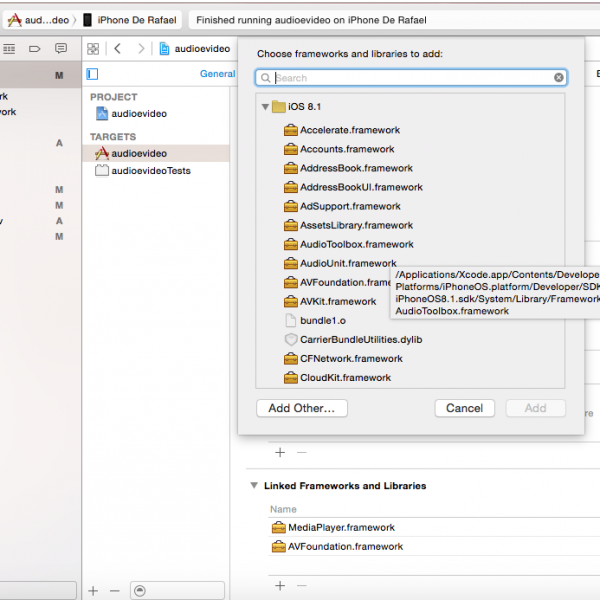Image resolution: width=600 pixels, height=600 pixels.
Task: Click the targets filter field
Action: [177, 591]
